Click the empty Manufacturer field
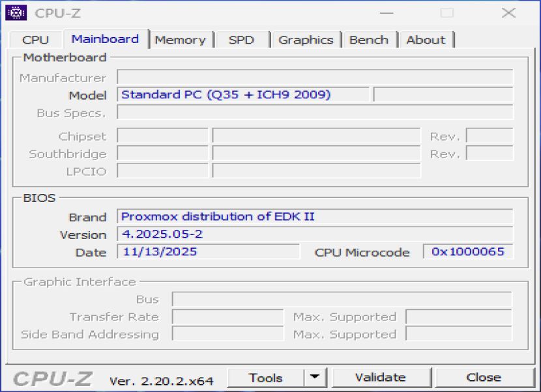 point(315,77)
